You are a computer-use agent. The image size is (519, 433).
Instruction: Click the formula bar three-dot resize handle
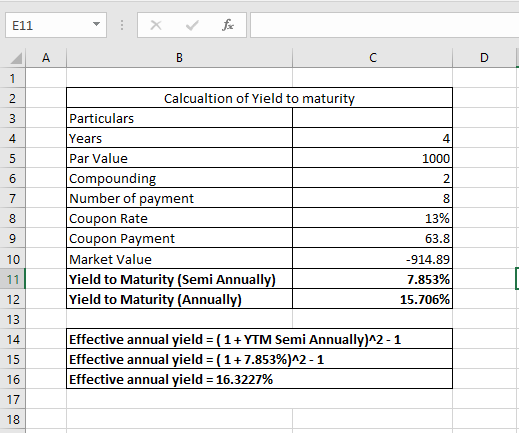pos(122,25)
